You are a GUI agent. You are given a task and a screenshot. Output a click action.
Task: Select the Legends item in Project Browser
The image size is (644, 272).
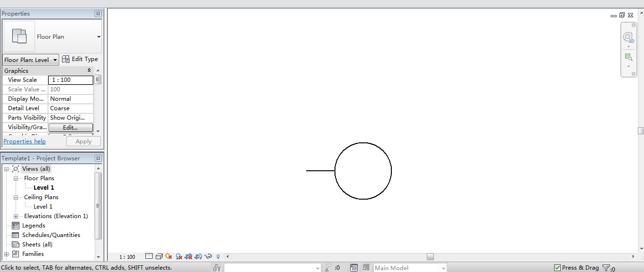pyautogui.click(x=34, y=226)
